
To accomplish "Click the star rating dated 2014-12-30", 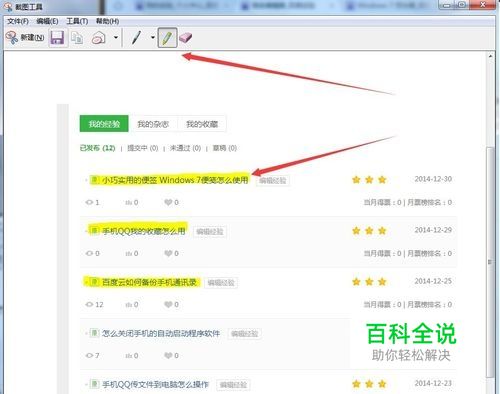I will click(x=369, y=180).
